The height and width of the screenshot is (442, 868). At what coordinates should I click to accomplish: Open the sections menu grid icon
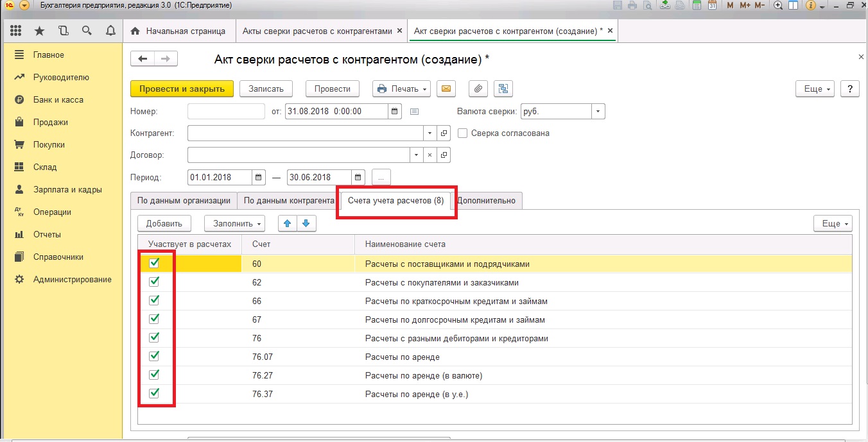[16, 31]
